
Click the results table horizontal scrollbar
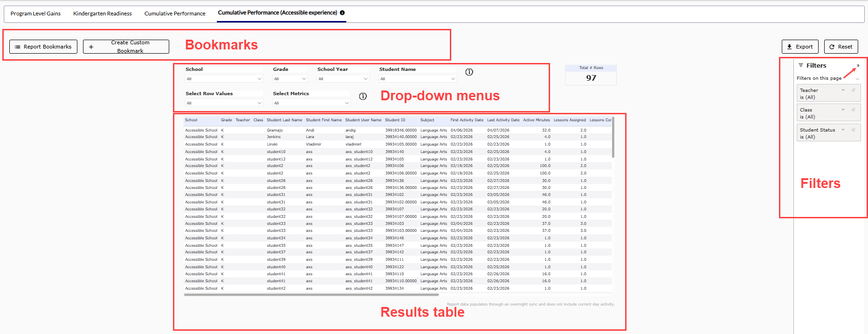(311, 295)
